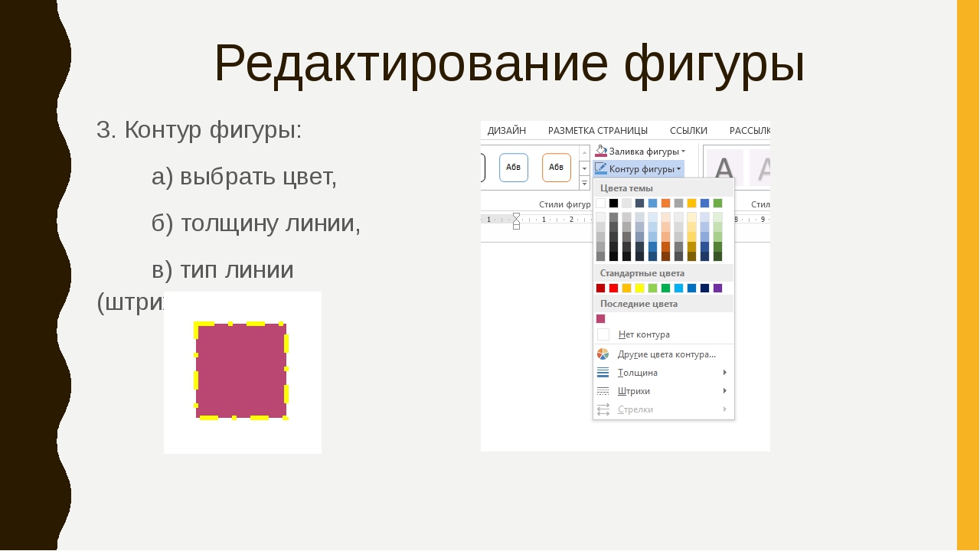Pick the gold theme color swatch
This screenshot has width=980, height=551.
pos(692,203)
